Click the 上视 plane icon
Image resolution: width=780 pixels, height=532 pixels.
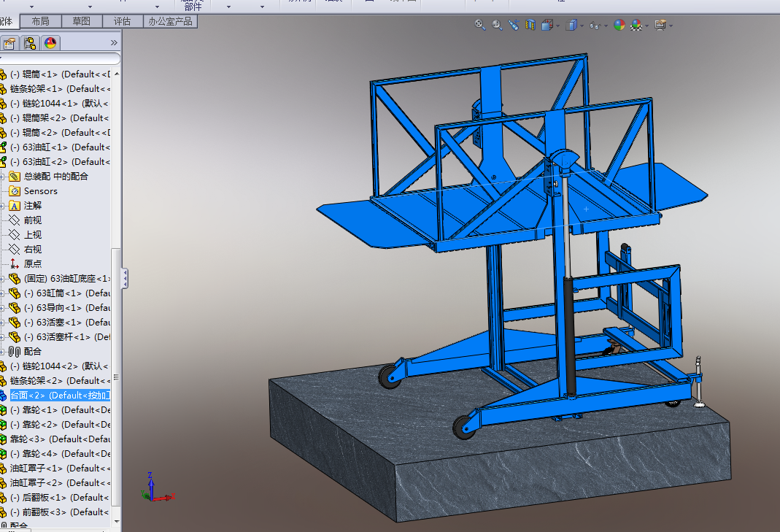15,235
